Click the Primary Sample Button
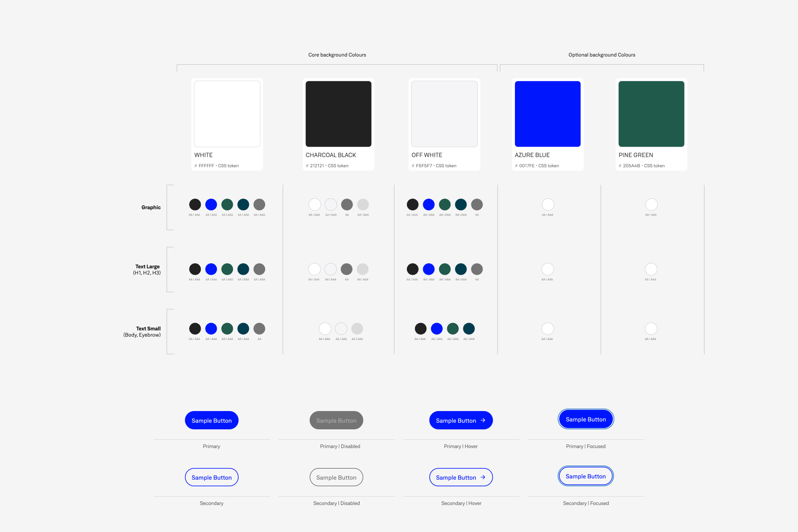This screenshot has height=532, width=798. pos(212,420)
